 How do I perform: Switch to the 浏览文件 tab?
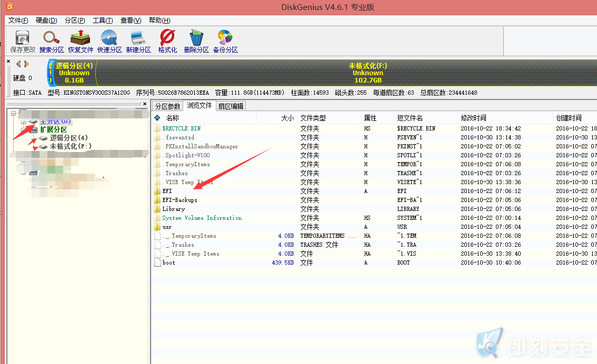pyautogui.click(x=199, y=105)
